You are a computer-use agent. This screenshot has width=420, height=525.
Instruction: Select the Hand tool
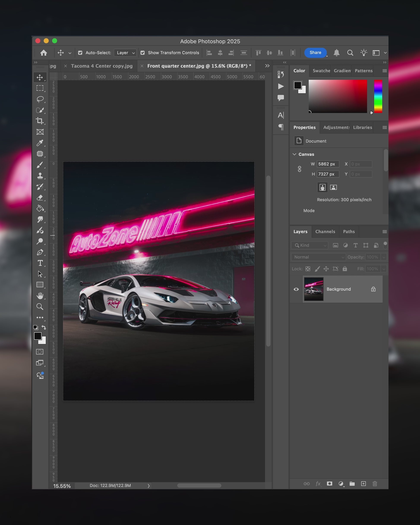coord(40,296)
